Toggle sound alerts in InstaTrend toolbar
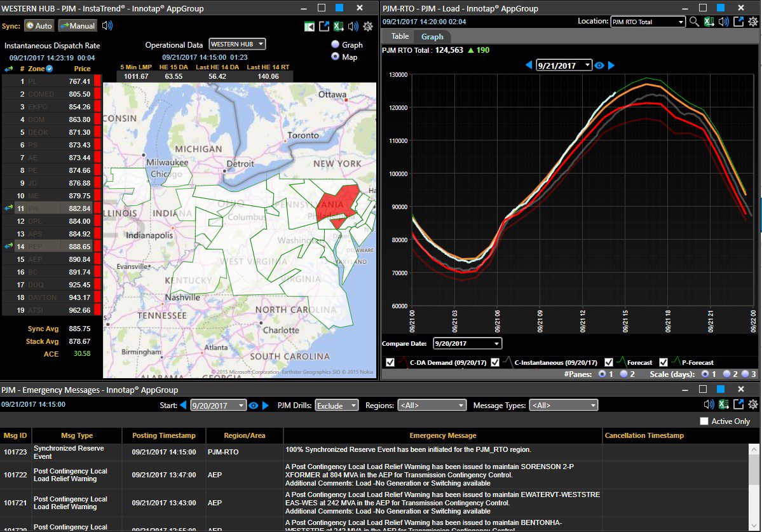Image resolution: width=762 pixels, height=532 pixels. [x=353, y=27]
